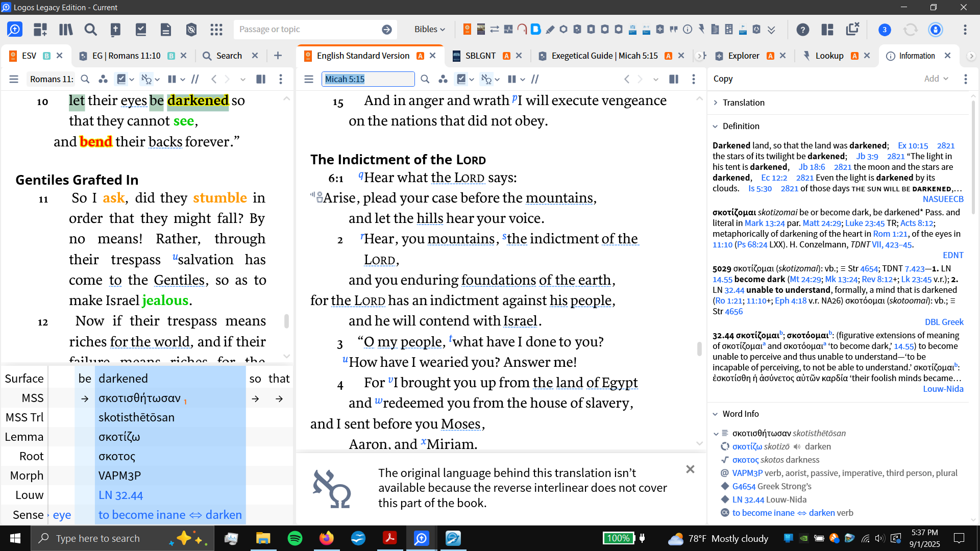Toggle multiple resource columns in Romans panel
The height and width of the screenshot is (551, 980).
[172, 79]
